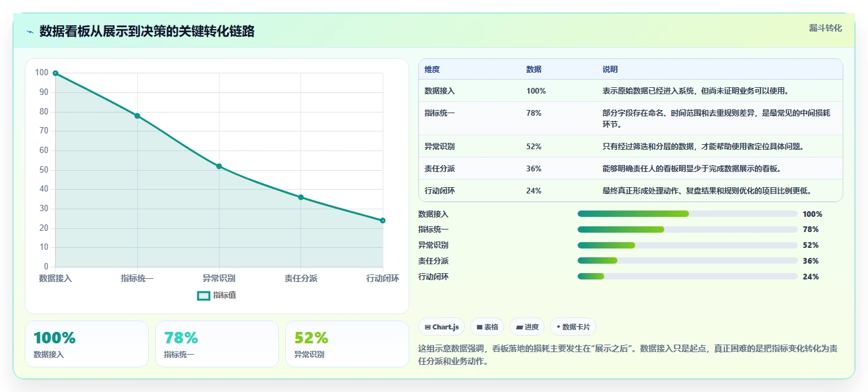Viewport: 868px width, 392px height.
Task: Select the 行动闭环 data point at 24
Action: pyautogui.click(x=383, y=221)
